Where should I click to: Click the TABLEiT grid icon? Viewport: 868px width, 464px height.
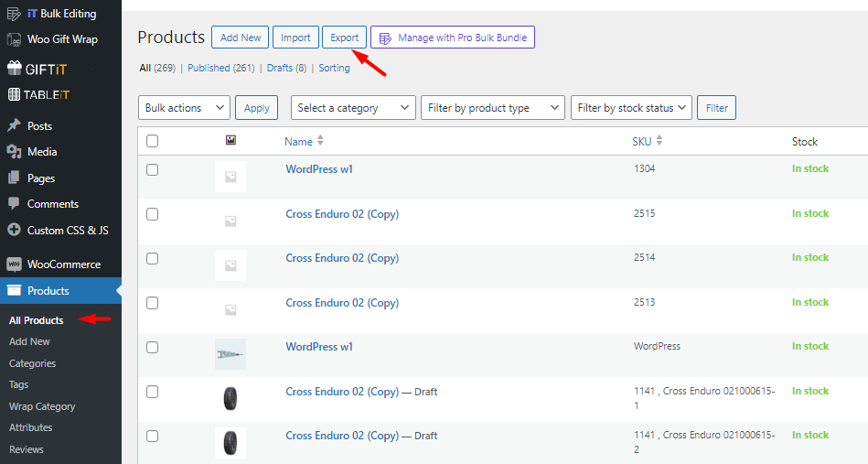click(x=14, y=94)
